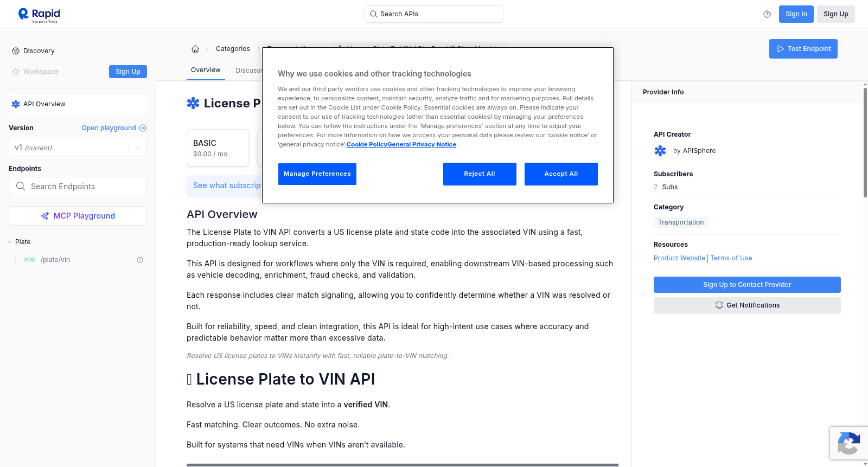868x467 pixels.
Task: Focus the Search APIs field
Action: click(x=434, y=14)
